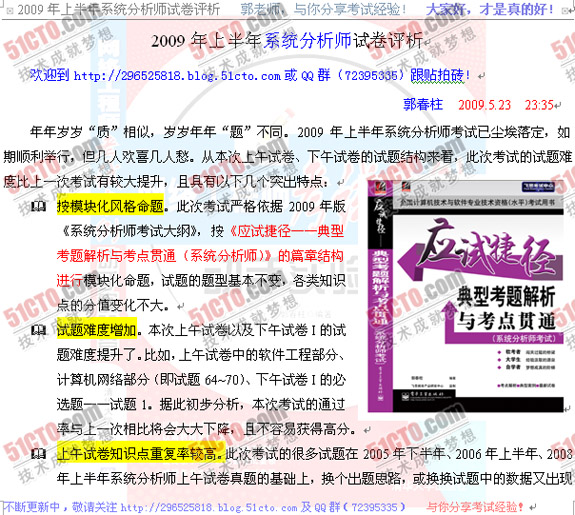Image resolution: width=575 pixels, height=515 pixels.
Task: Click header slogan 大家好，才是真的好
Action: click(x=489, y=10)
